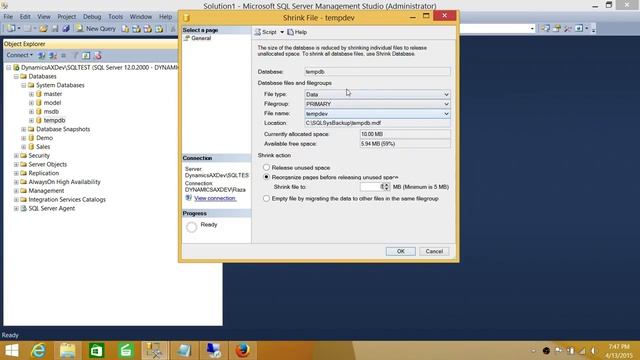Click the View connection properties link

click(x=215, y=198)
